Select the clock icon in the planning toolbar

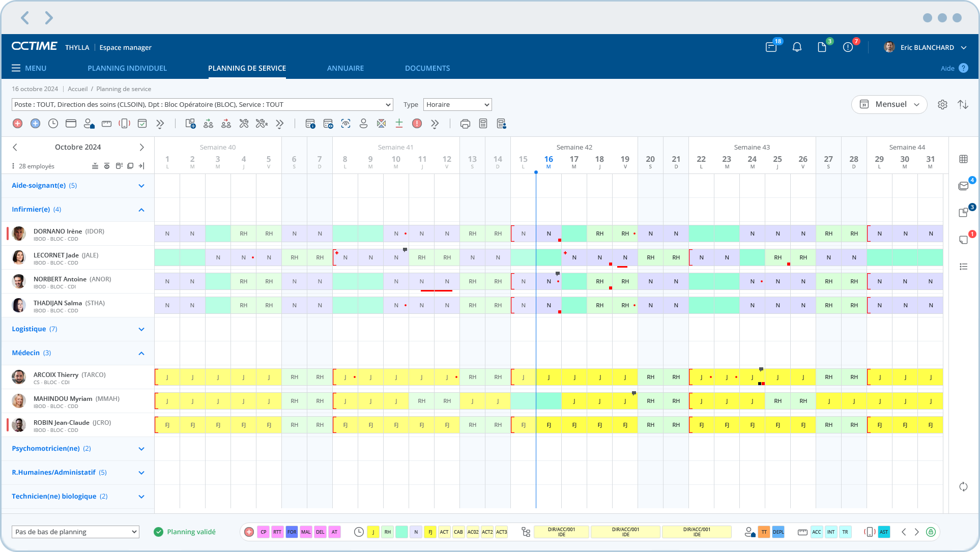pos(52,123)
